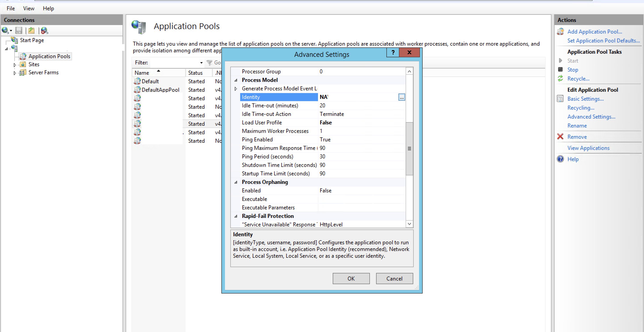
Task: Click OK in Advanced Settings dialog
Action: [x=351, y=279]
